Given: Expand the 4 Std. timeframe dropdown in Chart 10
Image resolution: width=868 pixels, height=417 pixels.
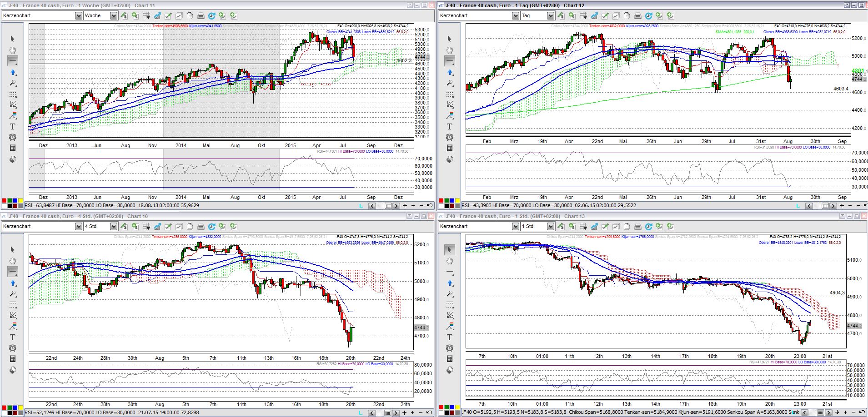Looking at the screenshot, I should click(113, 227).
